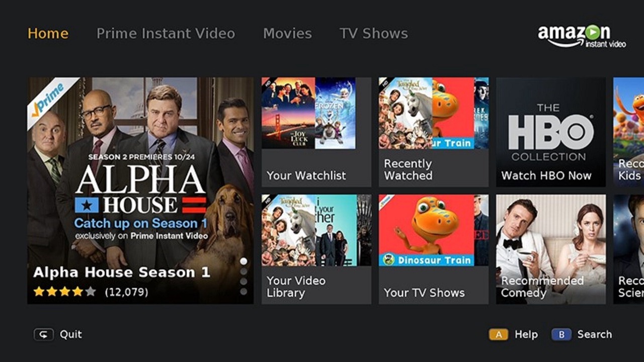The image size is (644, 362).
Task: Click the Amazon Instant Video logo
Action: [x=582, y=36]
